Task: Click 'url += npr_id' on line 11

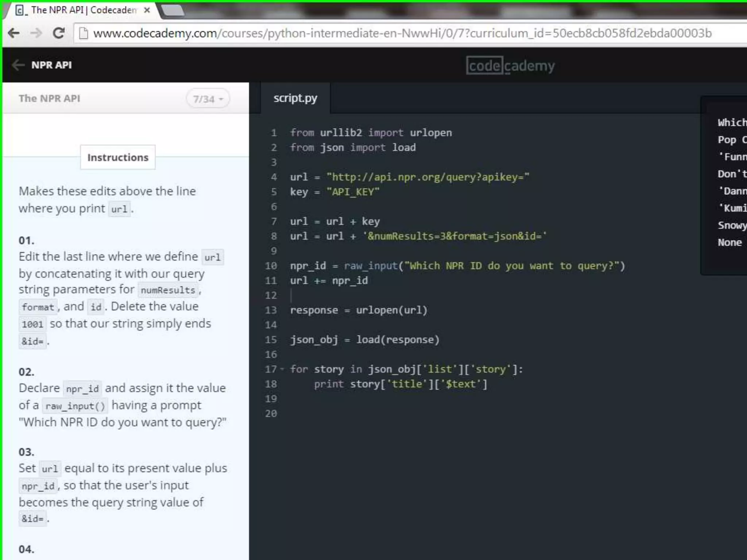Action: click(329, 281)
